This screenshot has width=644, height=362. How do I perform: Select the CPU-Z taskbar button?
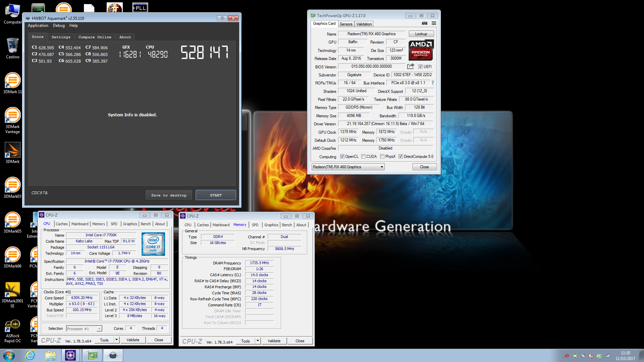[x=70, y=355]
